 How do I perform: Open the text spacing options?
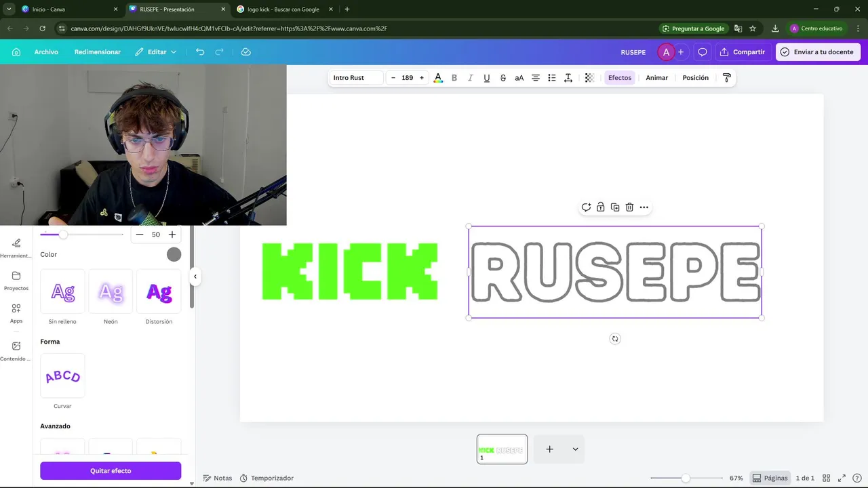(x=568, y=78)
